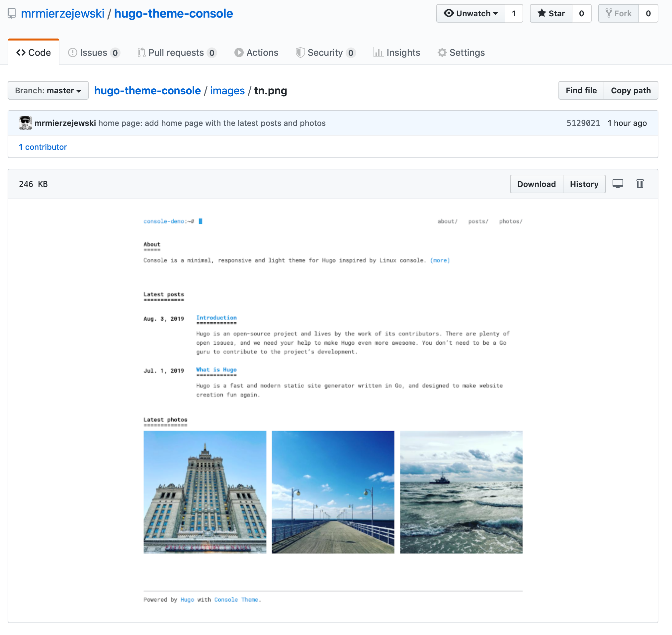Click the Settings gear icon
Image resolution: width=672 pixels, height=635 pixels.
pos(442,52)
